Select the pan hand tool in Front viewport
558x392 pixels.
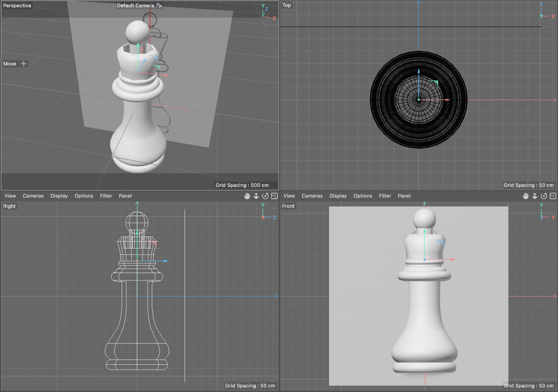[526, 196]
